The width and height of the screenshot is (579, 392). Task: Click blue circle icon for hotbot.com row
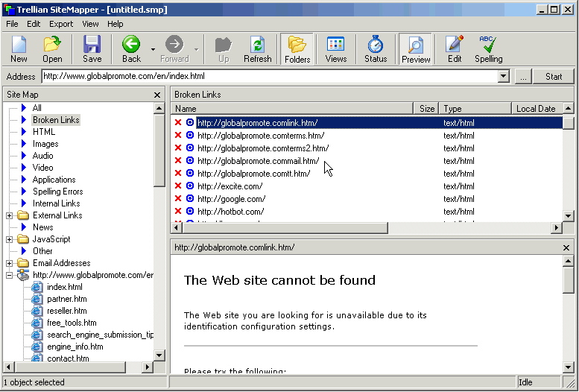190,211
